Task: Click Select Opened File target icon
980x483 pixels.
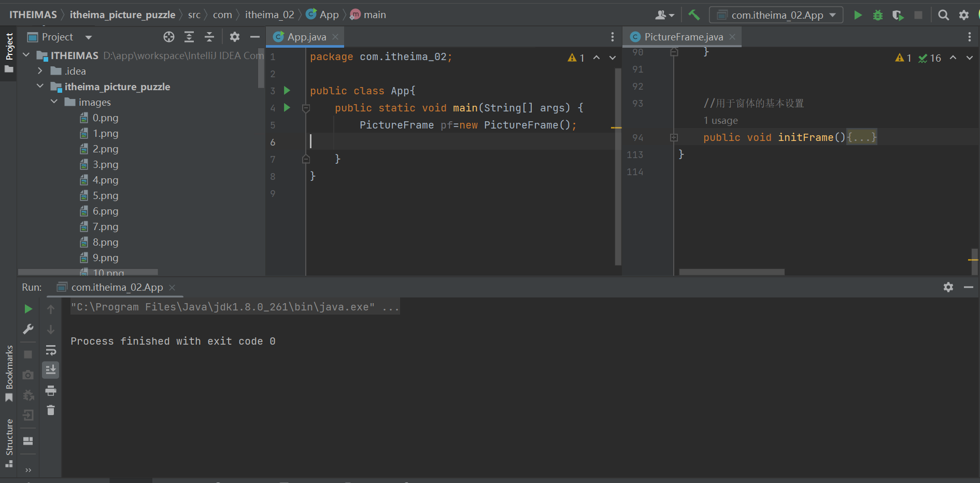Action: [169, 37]
